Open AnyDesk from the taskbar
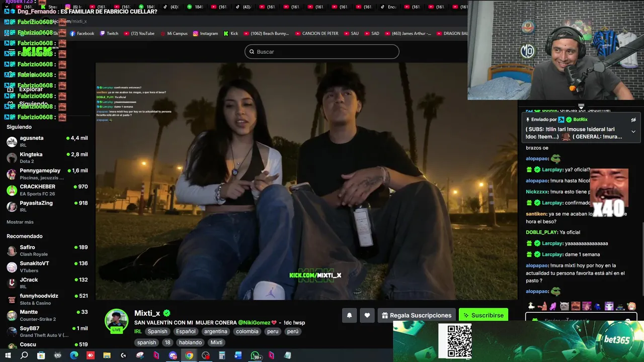Screen dimensions: 644x362 coord(91,355)
